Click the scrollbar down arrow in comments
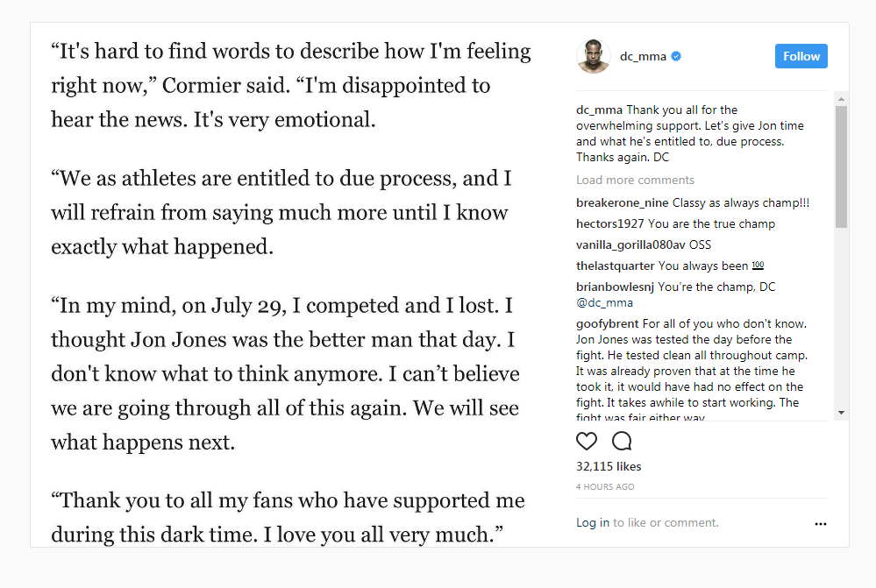876x588 pixels. coord(841,413)
